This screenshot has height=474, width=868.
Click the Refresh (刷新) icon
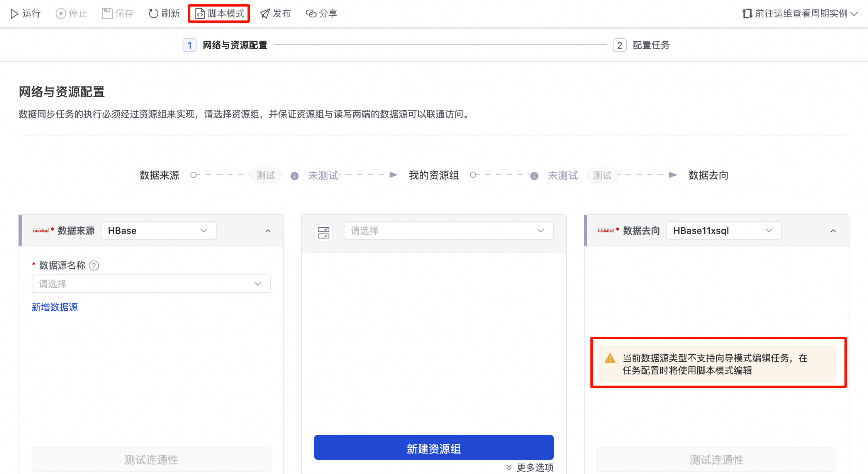(153, 14)
